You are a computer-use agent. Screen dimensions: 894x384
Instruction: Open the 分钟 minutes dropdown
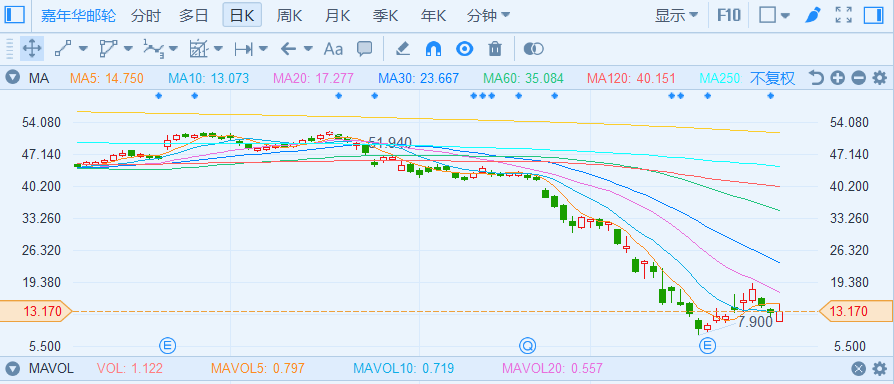489,15
